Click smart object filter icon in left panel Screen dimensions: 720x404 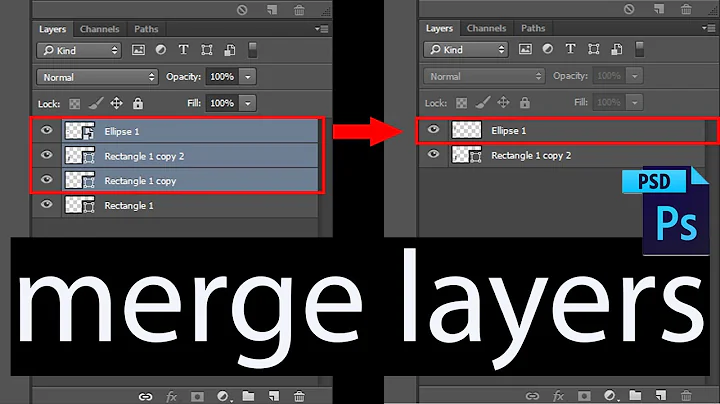click(x=230, y=50)
